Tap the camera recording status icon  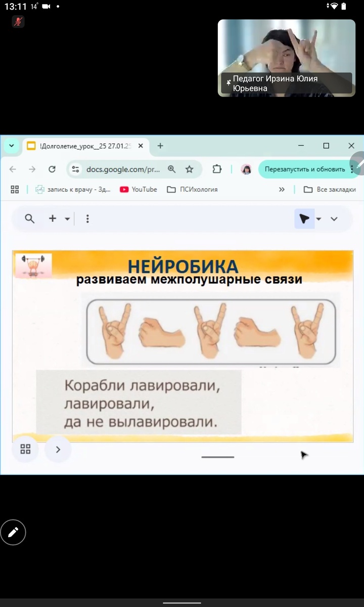point(47,7)
